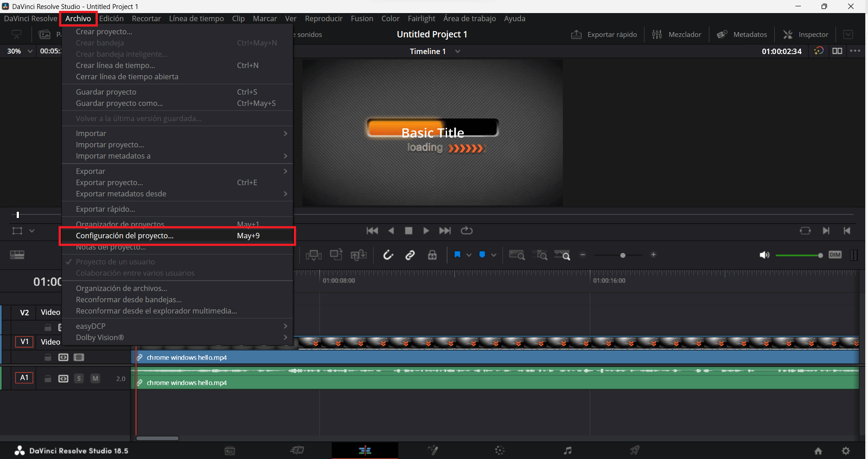Click the detail zoom icon
The width and height of the screenshot is (868, 459).
click(539, 255)
